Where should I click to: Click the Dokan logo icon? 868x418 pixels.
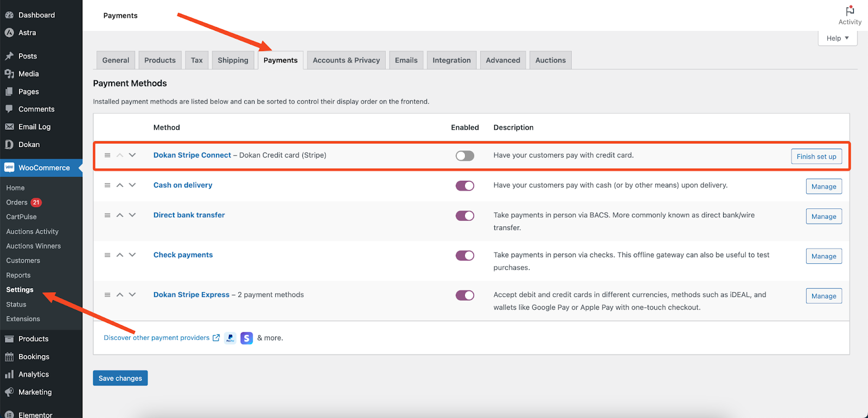(x=9, y=144)
